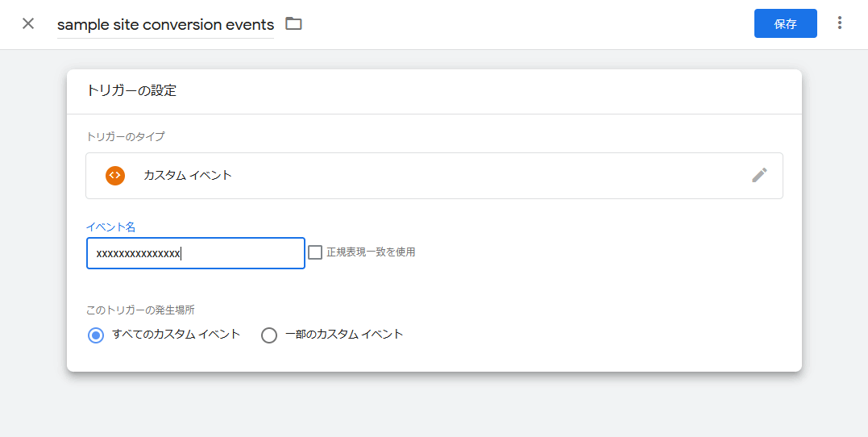Image resolution: width=868 pixels, height=437 pixels.
Task: Click the トリガーのタイプ label
Action: [x=125, y=137]
